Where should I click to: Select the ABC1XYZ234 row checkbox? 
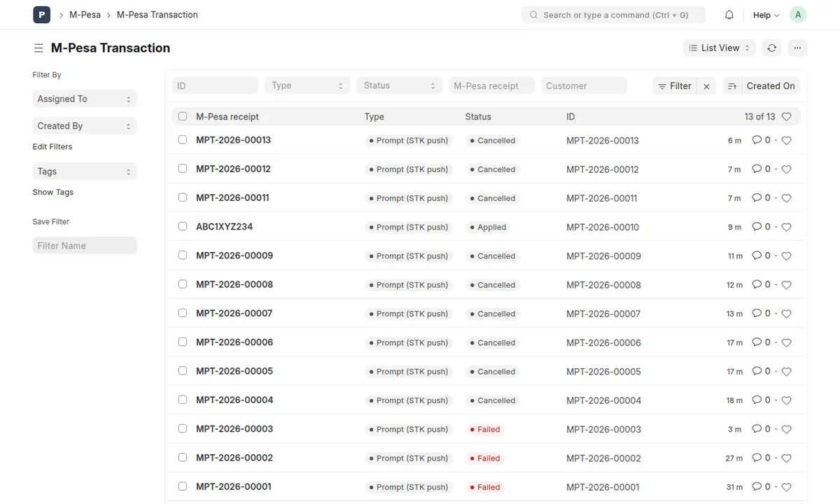(183, 227)
